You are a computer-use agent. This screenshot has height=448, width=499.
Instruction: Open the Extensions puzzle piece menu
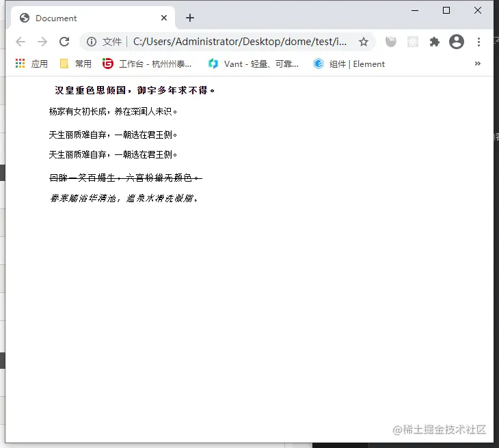coord(434,42)
